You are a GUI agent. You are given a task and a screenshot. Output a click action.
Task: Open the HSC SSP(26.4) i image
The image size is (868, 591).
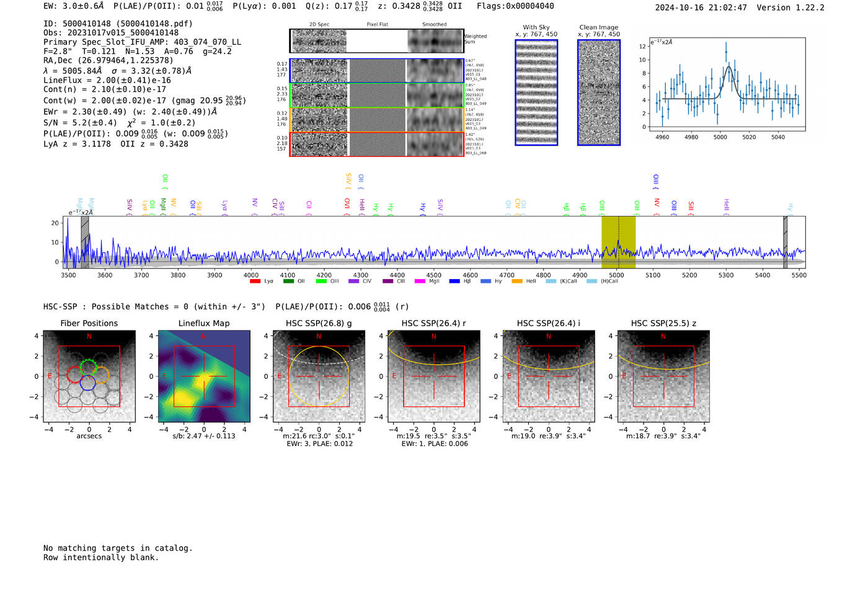click(x=549, y=376)
